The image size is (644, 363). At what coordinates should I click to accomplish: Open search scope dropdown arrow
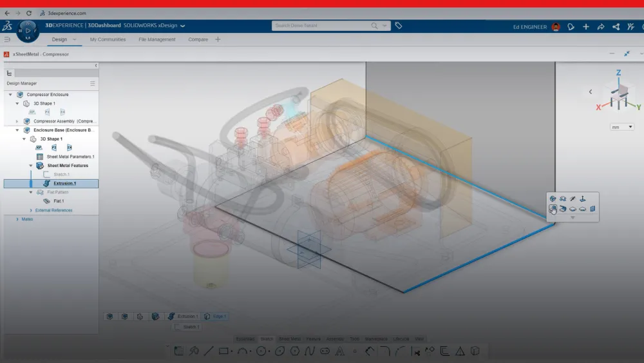pyautogui.click(x=385, y=26)
